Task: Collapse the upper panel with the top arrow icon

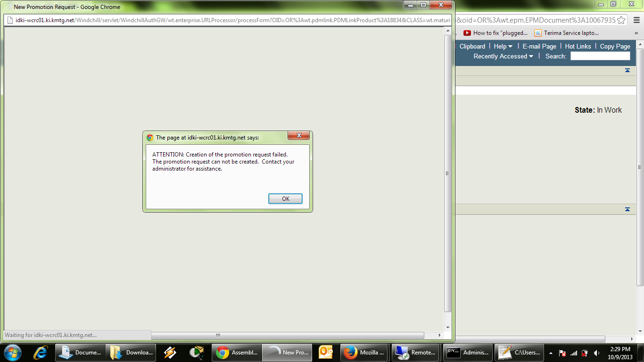Action: tap(627, 71)
